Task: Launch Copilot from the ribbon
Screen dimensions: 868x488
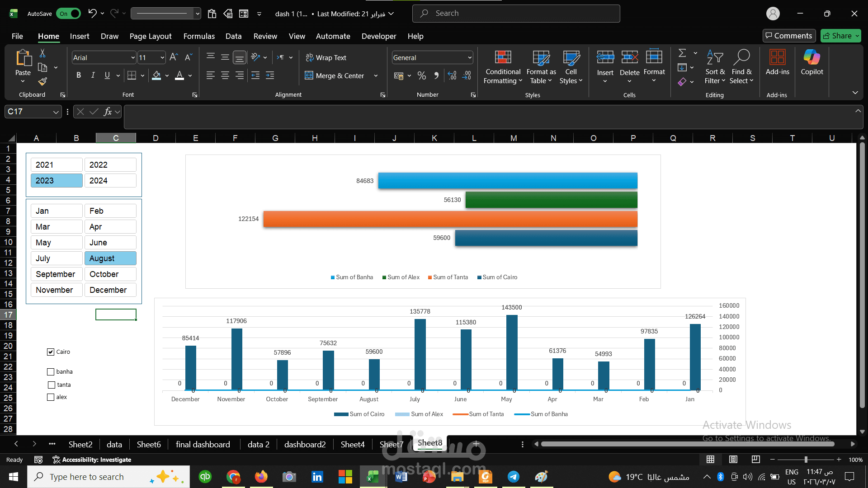Action: click(812, 63)
